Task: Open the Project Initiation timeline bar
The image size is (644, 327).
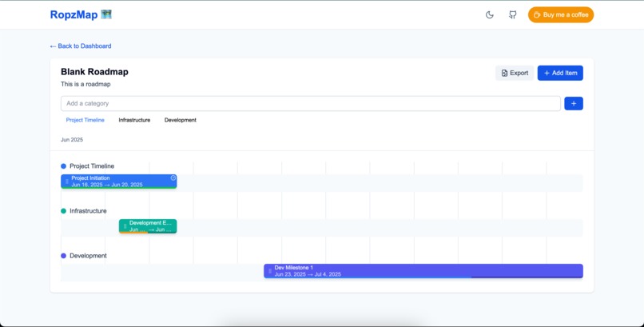Action: (119, 181)
